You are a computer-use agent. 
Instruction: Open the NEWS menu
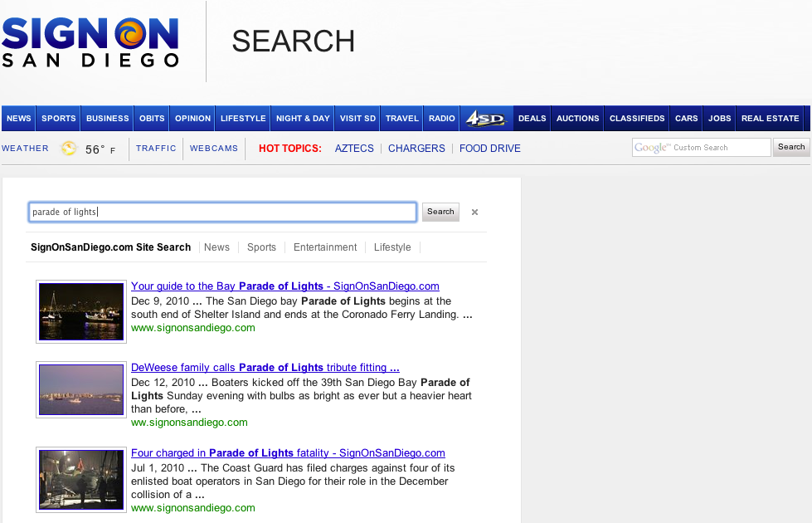[18, 119]
